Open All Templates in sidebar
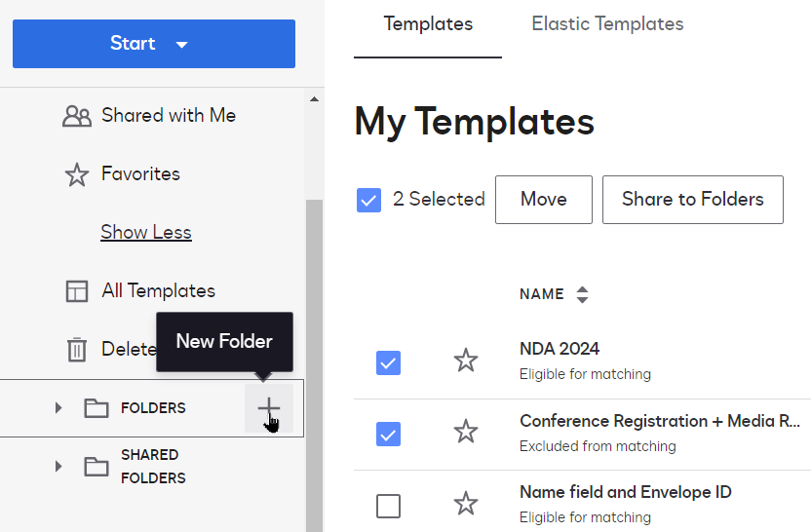 [158, 290]
